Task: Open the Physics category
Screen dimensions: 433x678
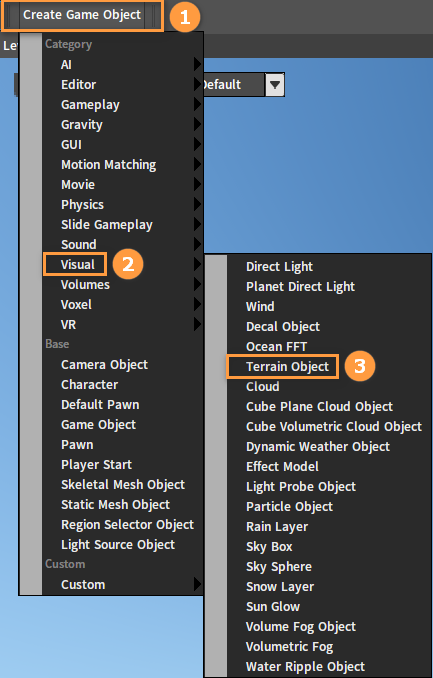Action: coord(82,205)
